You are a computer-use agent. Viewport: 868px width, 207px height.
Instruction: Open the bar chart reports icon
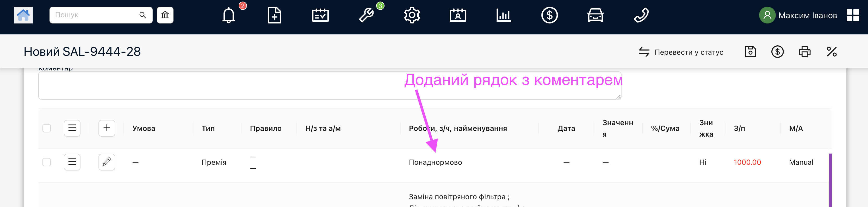[x=503, y=15]
